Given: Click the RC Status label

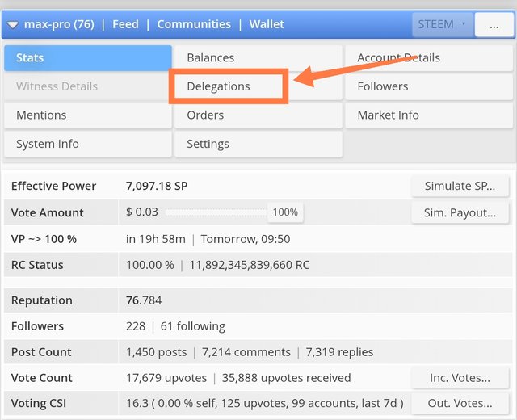Looking at the screenshot, I should [x=37, y=265].
